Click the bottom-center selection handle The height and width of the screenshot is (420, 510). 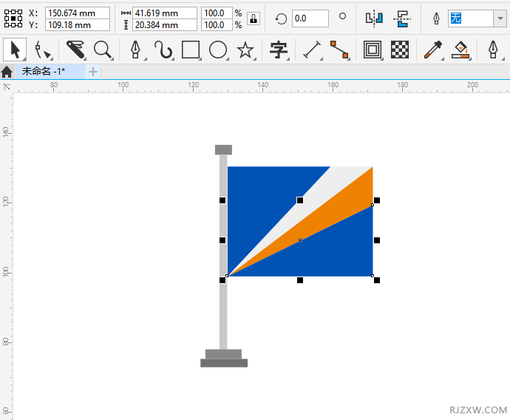pos(300,280)
